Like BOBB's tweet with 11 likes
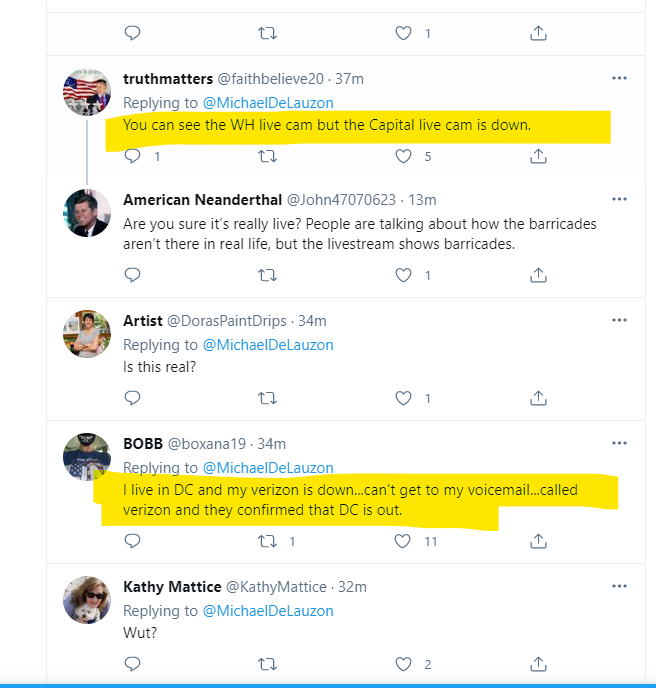The height and width of the screenshot is (688, 656). click(x=403, y=541)
